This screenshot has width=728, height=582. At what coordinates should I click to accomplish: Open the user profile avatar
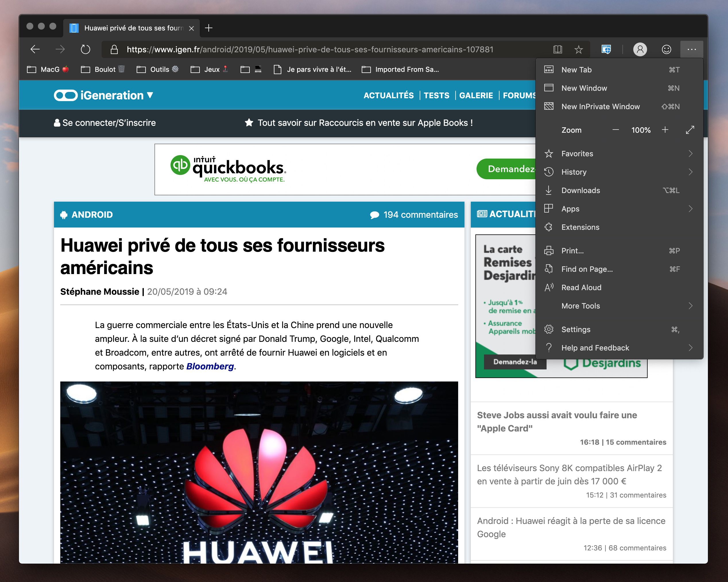click(640, 49)
